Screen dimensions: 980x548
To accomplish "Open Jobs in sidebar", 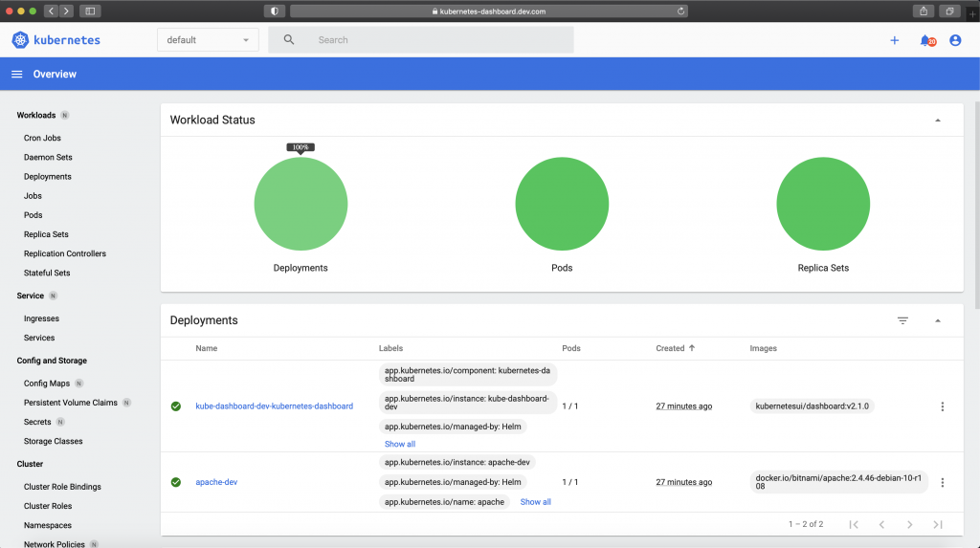I will coord(33,196).
